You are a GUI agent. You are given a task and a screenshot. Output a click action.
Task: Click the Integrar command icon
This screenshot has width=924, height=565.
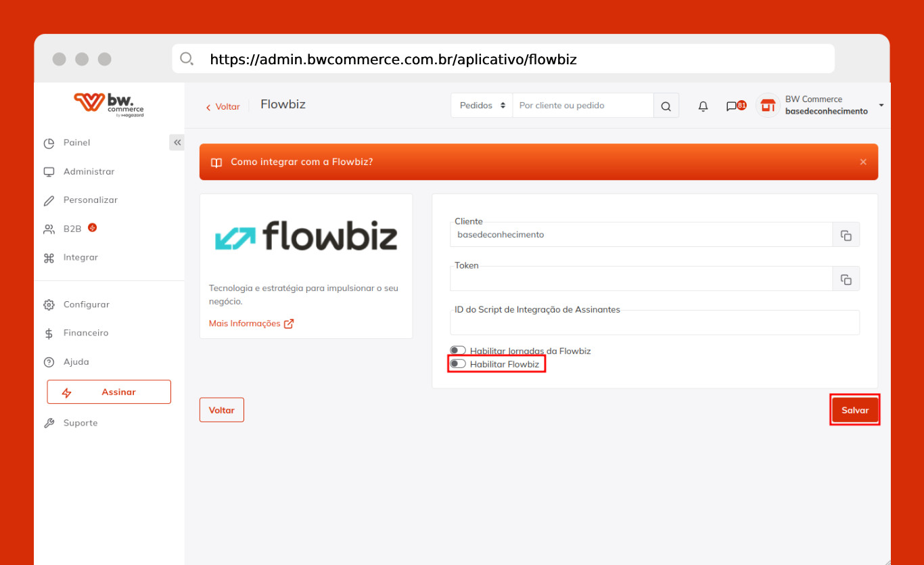tap(49, 258)
